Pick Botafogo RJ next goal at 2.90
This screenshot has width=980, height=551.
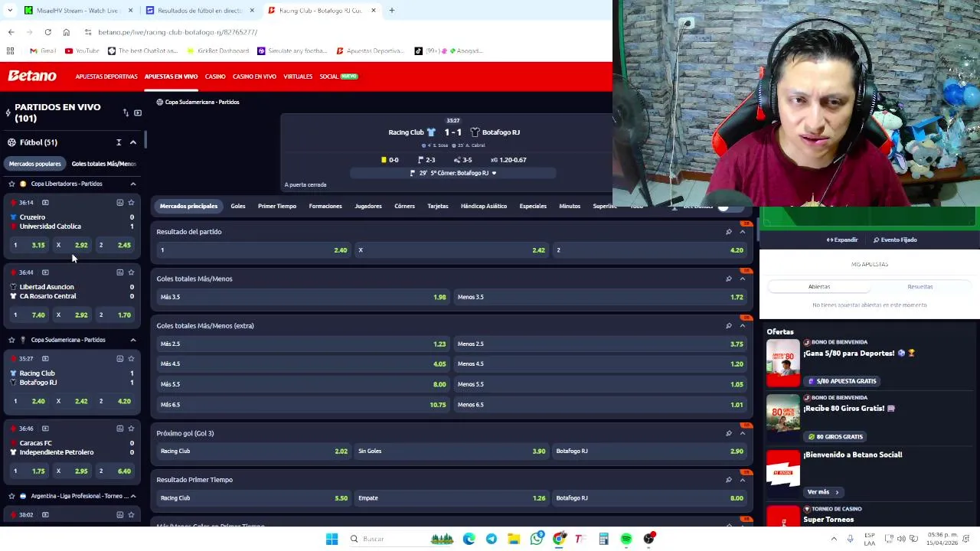pyautogui.click(x=649, y=452)
